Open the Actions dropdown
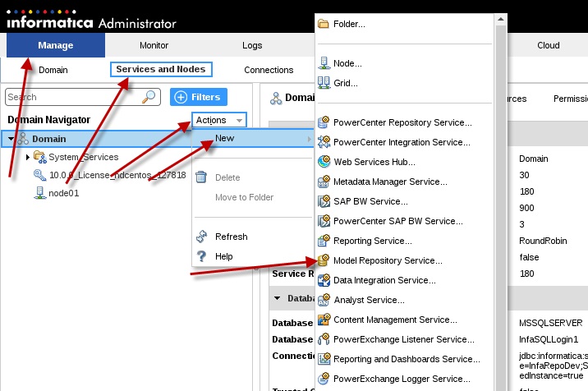Image resolution: width=588 pixels, height=391 pixels. [x=219, y=120]
